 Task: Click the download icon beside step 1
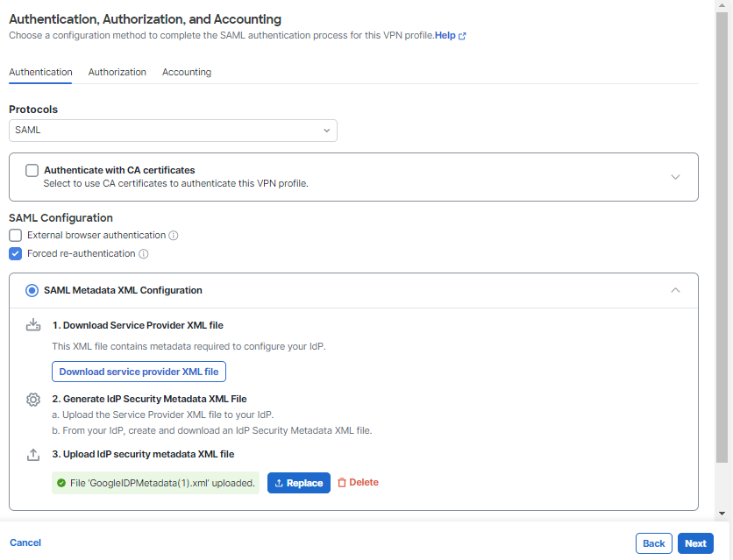pyautogui.click(x=33, y=325)
